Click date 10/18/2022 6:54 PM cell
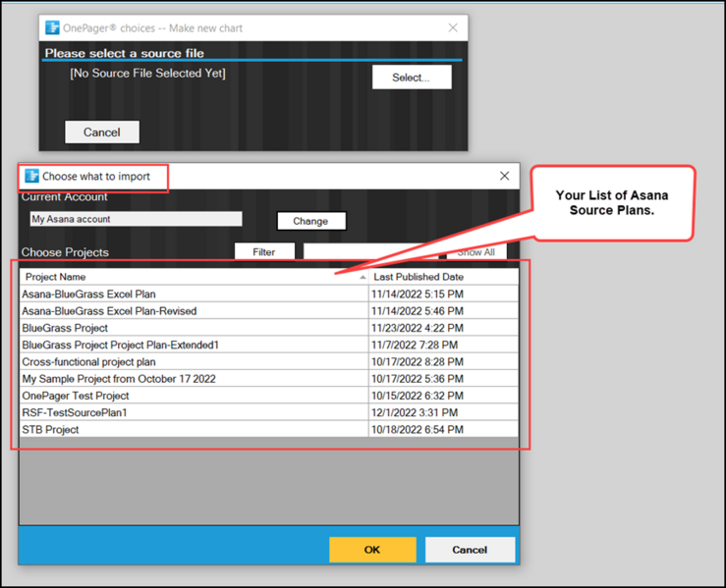 pos(444,429)
